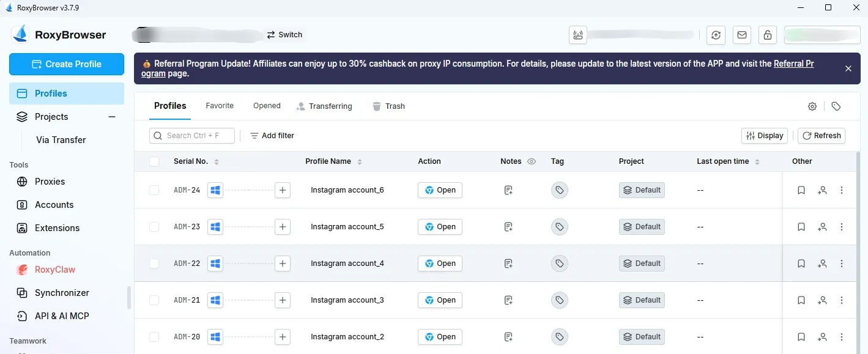The height and width of the screenshot is (354, 868).
Task: Click the lock icon in the top bar
Action: [x=768, y=35]
